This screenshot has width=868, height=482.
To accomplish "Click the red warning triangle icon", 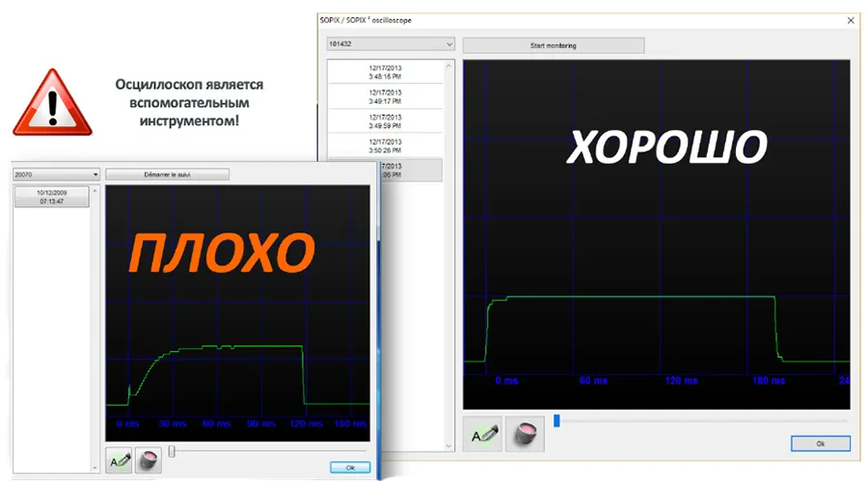I will (52, 103).
